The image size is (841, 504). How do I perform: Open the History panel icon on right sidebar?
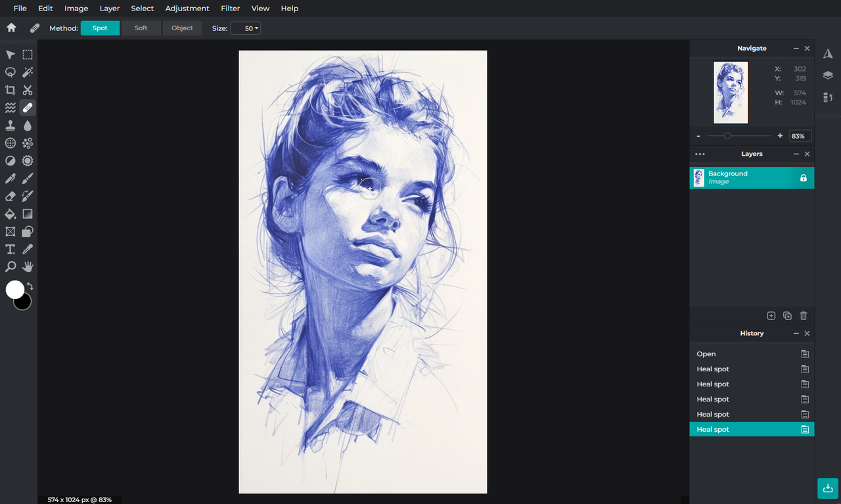[827, 97]
